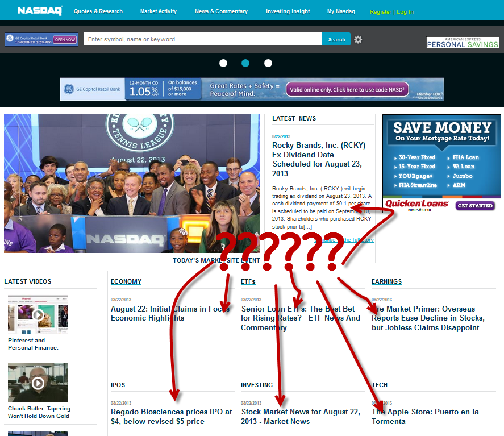Open the ECONOMY section heading
This screenshot has width=504, height=436.
coord(126,281)
